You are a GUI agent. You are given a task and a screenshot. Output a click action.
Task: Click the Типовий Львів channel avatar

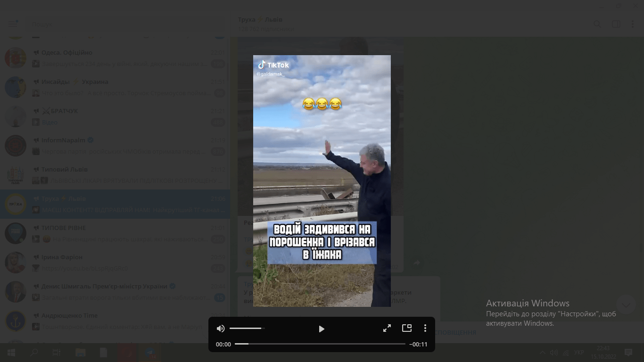click(16, 175)
